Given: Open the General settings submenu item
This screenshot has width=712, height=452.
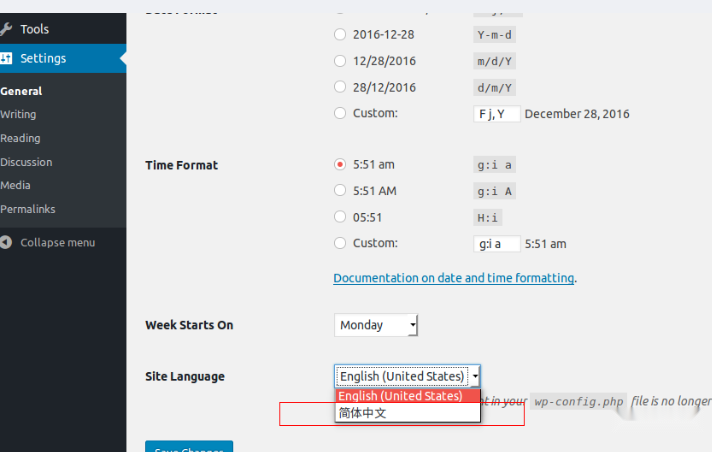Looking at the screenshot, I should tap(21, 91).
